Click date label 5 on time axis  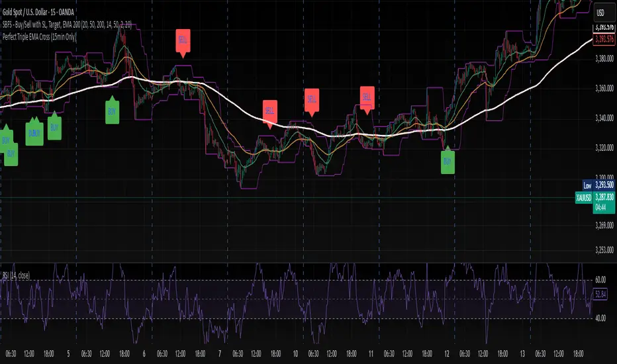click(x=68, y=354)
